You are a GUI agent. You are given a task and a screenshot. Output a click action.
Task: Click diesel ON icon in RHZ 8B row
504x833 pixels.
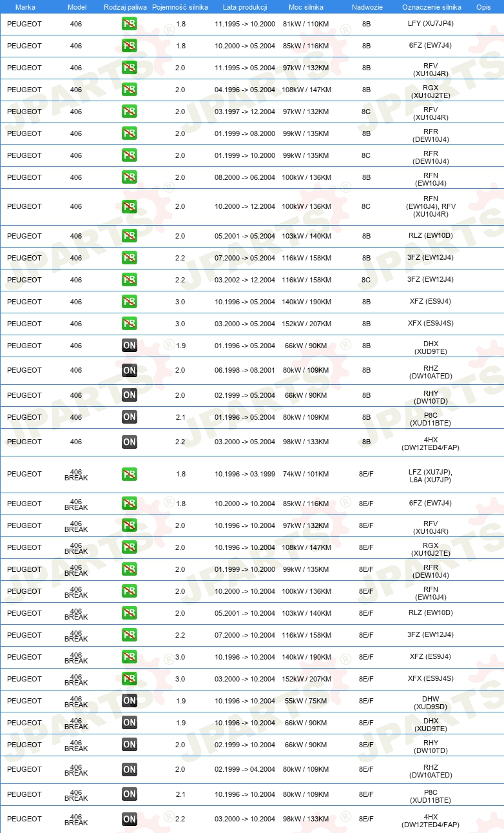coord(129,370)
